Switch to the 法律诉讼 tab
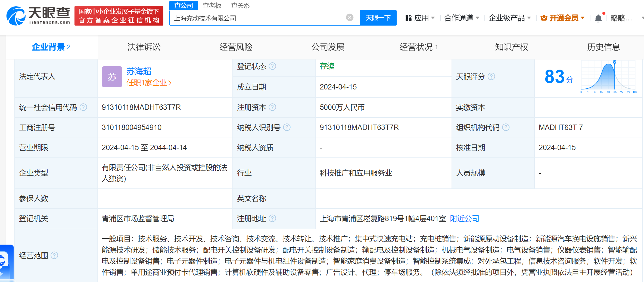The width and height of the screenshot is (644, 282). coord(144,47)
